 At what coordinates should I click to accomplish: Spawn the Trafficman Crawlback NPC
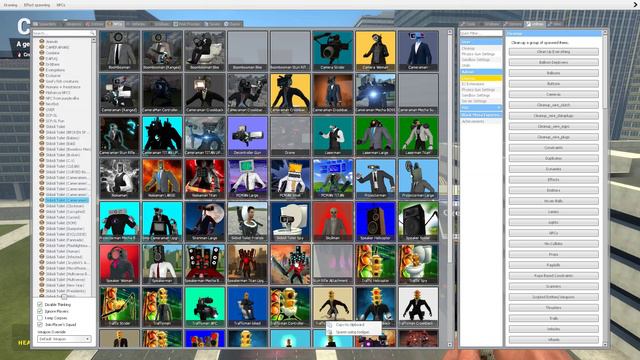pos(418,307)
